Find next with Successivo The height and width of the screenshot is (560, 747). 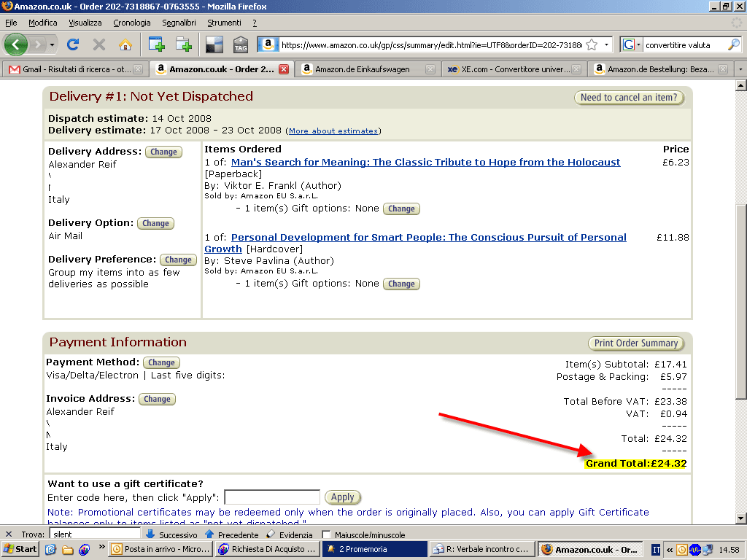(x=171, y=534)
